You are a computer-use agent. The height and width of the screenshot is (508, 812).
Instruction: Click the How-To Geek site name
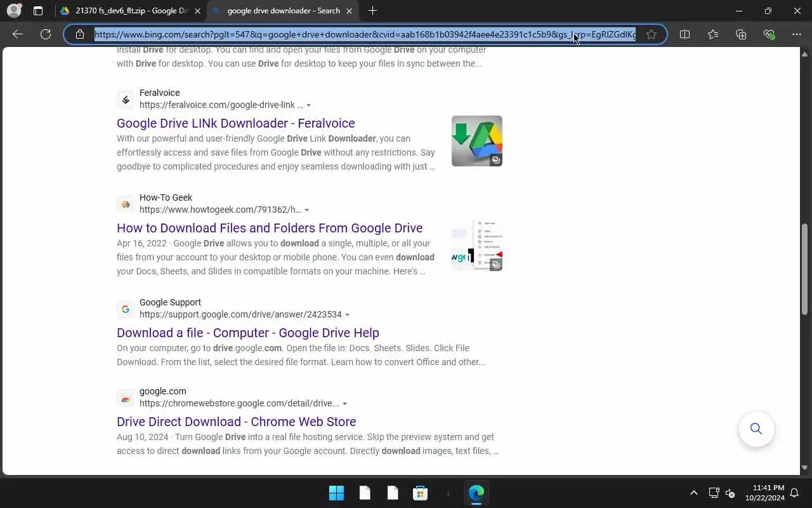tap(166, 197)
